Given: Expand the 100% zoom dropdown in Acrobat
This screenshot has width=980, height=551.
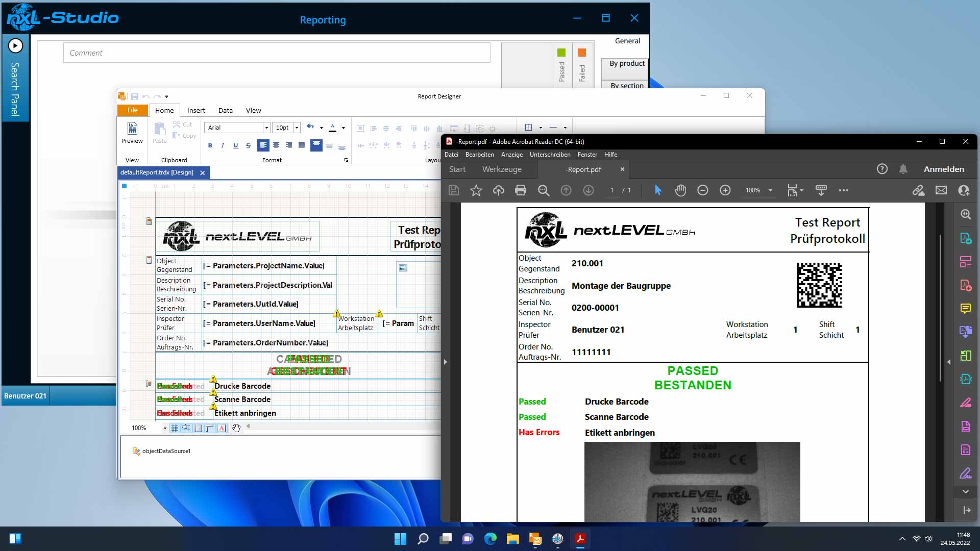Looking at the screenshot, I should [x=770, y=190].
